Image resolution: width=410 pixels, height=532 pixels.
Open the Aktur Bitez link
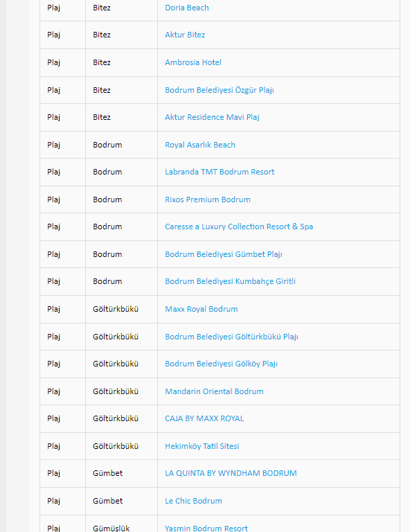185,35
